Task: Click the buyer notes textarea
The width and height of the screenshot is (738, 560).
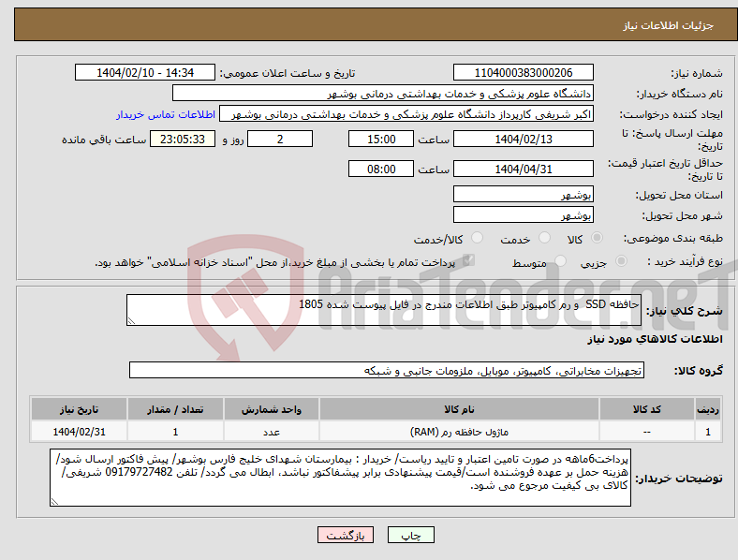Action: (x=340, y=478)
